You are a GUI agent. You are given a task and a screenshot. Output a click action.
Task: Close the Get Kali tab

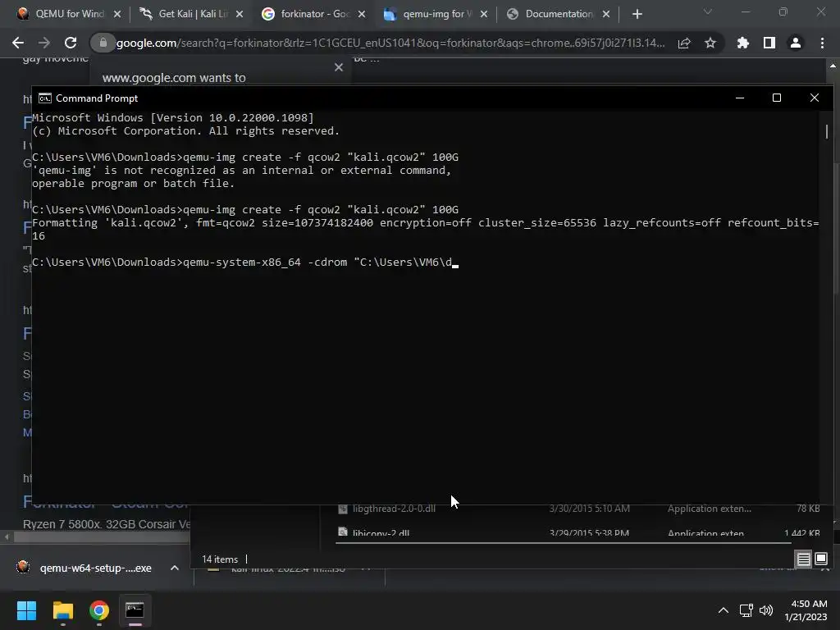tap(240, 14)
